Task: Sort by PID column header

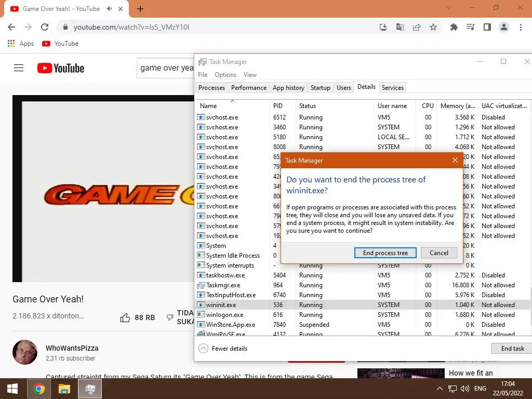Action: click(283, 106)
